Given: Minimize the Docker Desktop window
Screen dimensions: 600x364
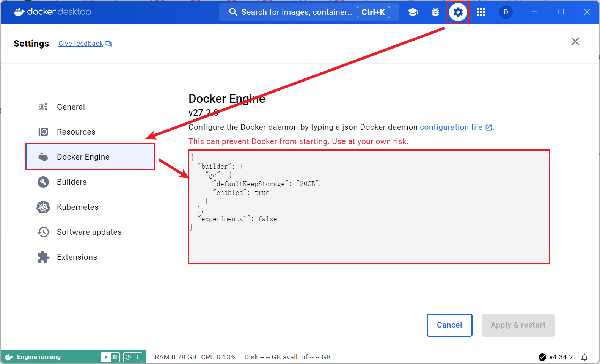Looking at the screenshot, I should coord(534,12).
